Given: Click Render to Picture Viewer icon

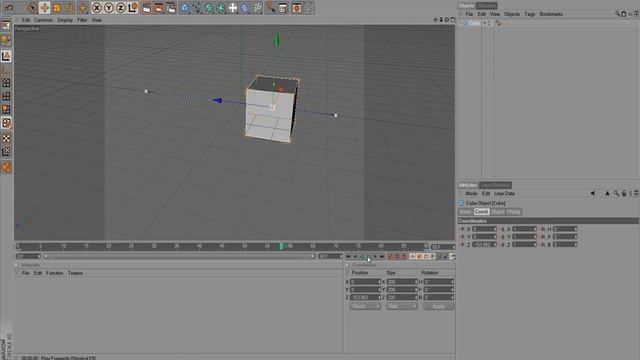Looking at the screenshot, I should (159, 8).
